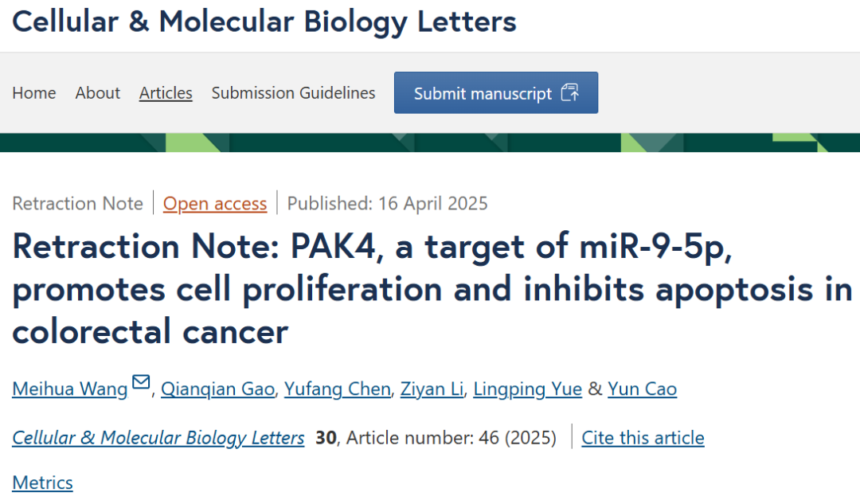The height and width of the screenshot is (504, 860).
Task: Open author Yun Cao's link
Action: point(643,389)
